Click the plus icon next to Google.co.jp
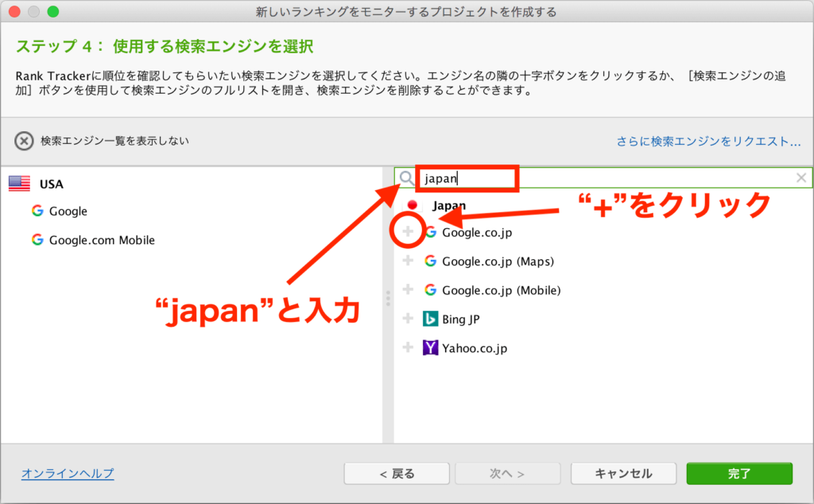 408,231
